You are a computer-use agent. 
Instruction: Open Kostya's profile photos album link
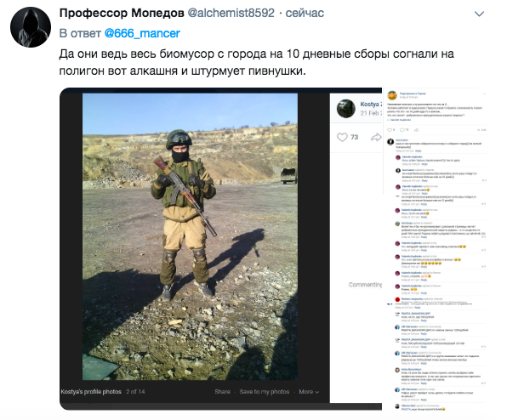[91, 392]
